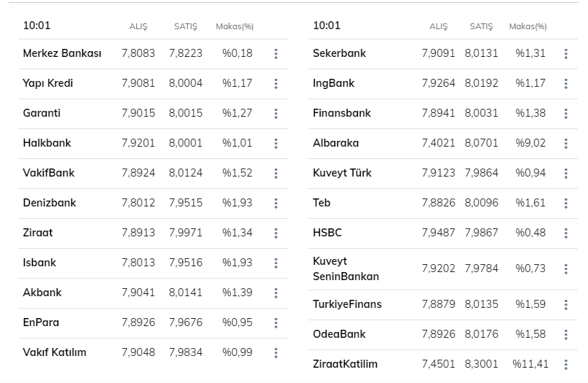Click the EnPara selling rate 7,9676
The image size is (588, 383).
186,322
